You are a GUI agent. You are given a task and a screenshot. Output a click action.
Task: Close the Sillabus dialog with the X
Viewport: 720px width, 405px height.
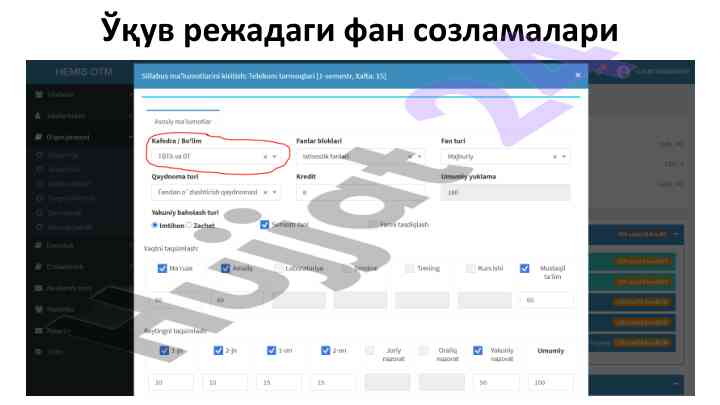[578, 75]
